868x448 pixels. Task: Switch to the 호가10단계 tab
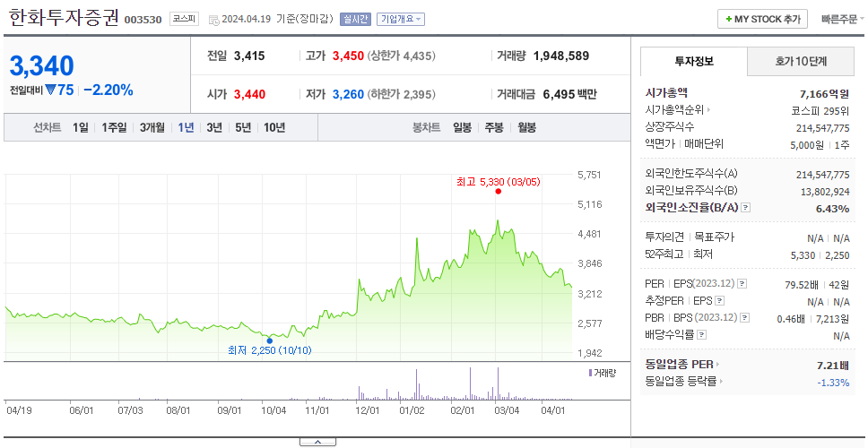801,61
